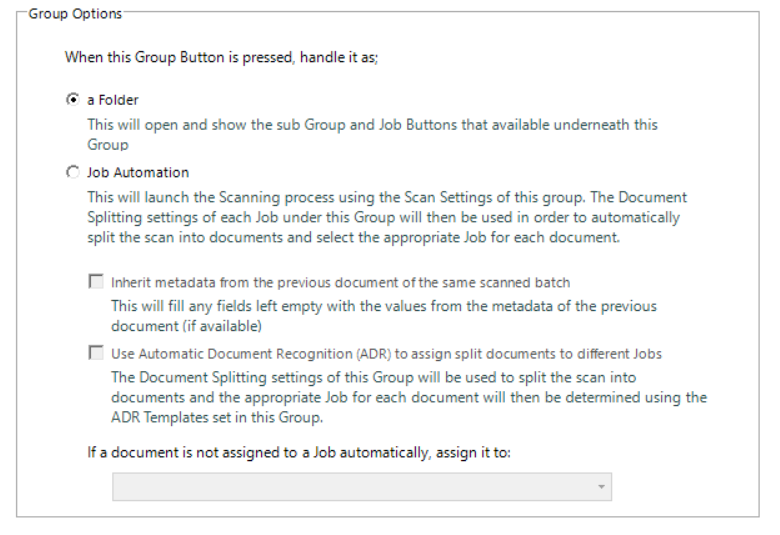
Task: Click inside the unassigned document Job combo field
Action: pos(350,487)
